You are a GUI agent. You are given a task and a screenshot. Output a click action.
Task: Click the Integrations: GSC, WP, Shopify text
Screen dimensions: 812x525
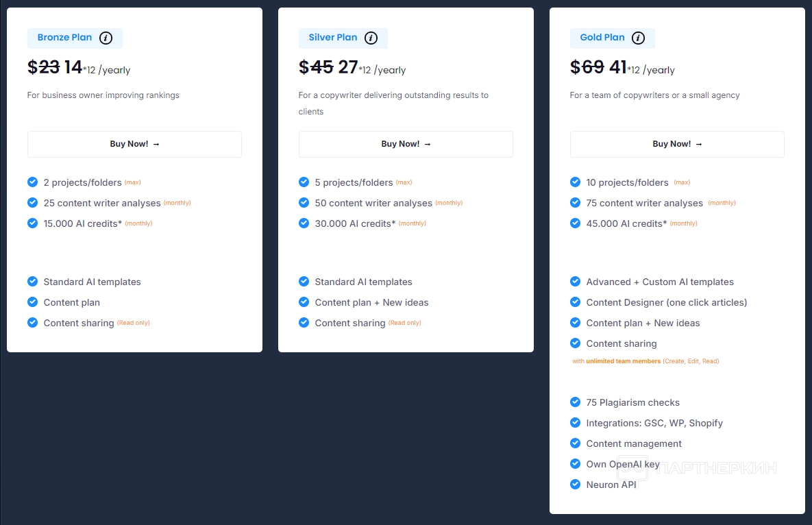click(x=654, y=423)
